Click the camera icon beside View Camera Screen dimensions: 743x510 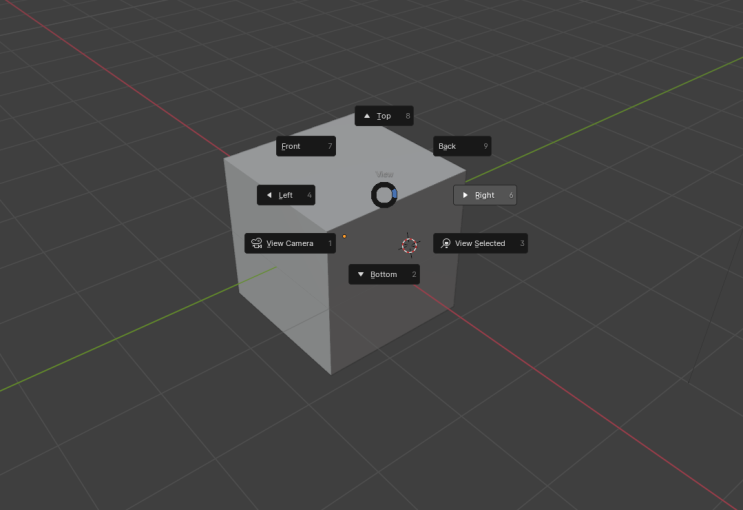click(x=256, y=243)
